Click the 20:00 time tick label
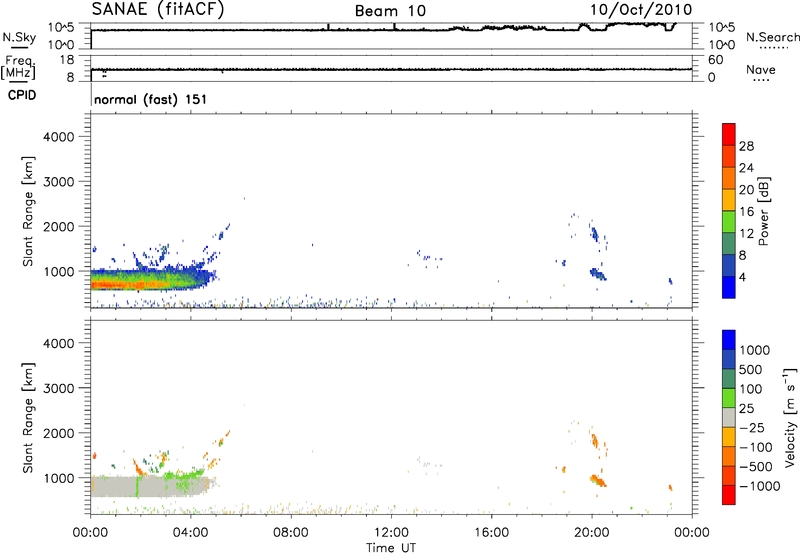 (x=591, y=533)
